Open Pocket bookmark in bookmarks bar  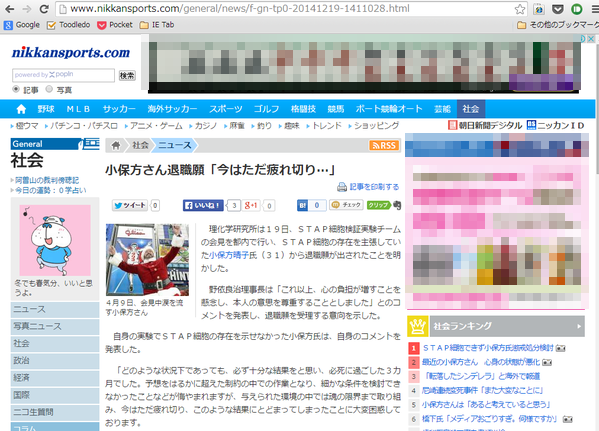coord(115,25)
